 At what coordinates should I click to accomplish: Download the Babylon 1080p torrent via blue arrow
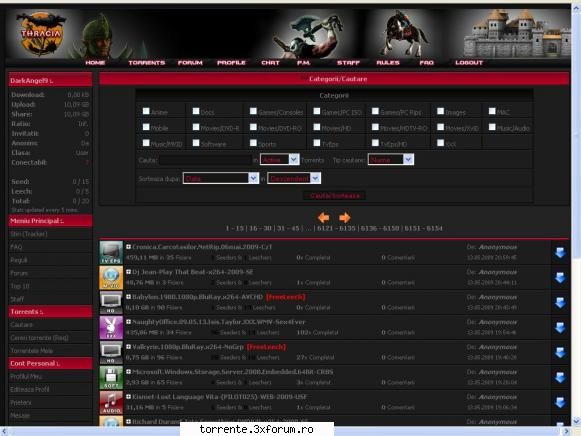pos(560,303)
